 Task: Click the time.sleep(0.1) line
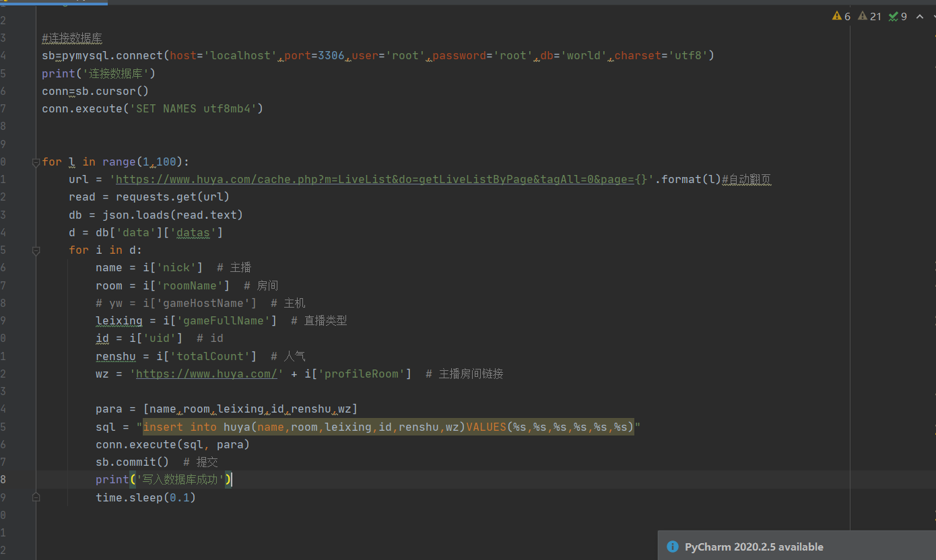(x=145, y=497)
